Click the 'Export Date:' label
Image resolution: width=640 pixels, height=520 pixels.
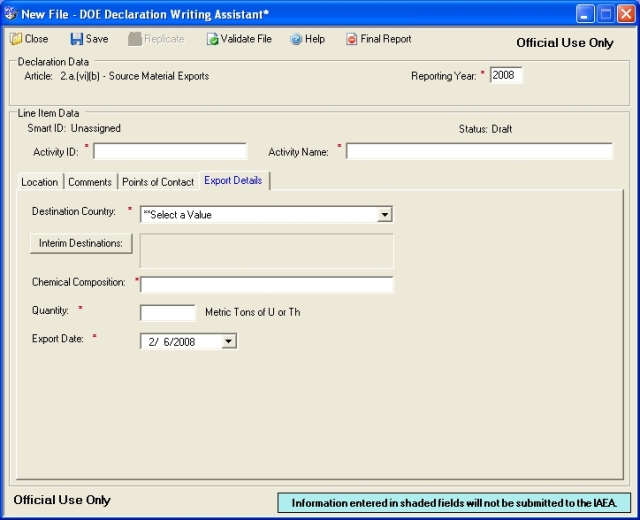click(58, 339)
